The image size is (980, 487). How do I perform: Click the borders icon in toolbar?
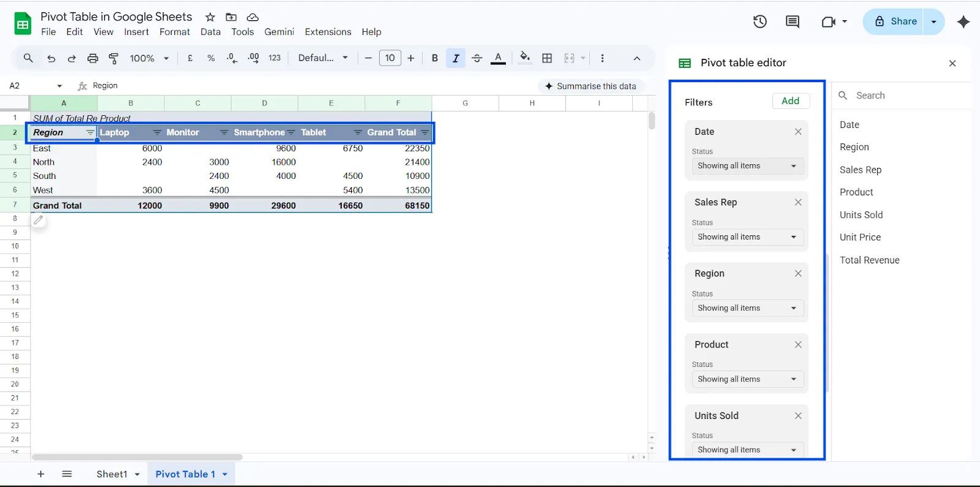coord(547,58)
